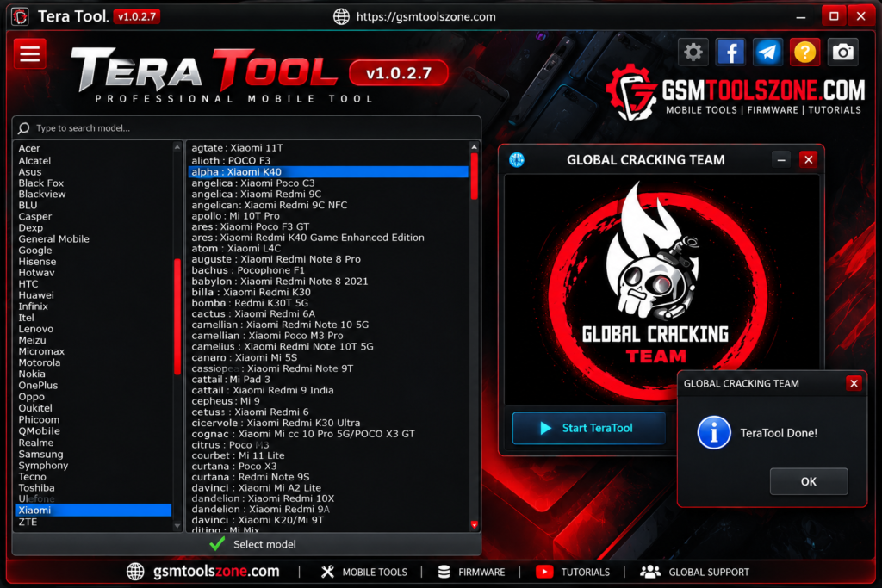Click the Mobile Tools wrench icon

[327, 572]
